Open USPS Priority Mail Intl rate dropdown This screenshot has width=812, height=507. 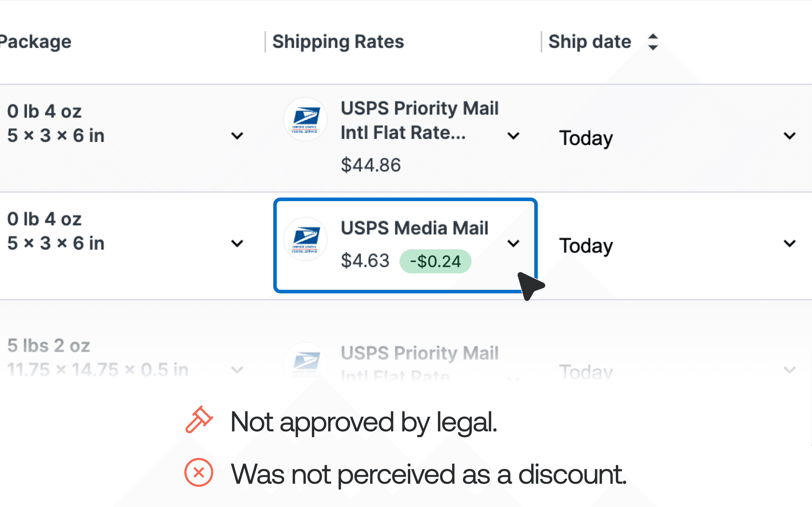point(513,136)
